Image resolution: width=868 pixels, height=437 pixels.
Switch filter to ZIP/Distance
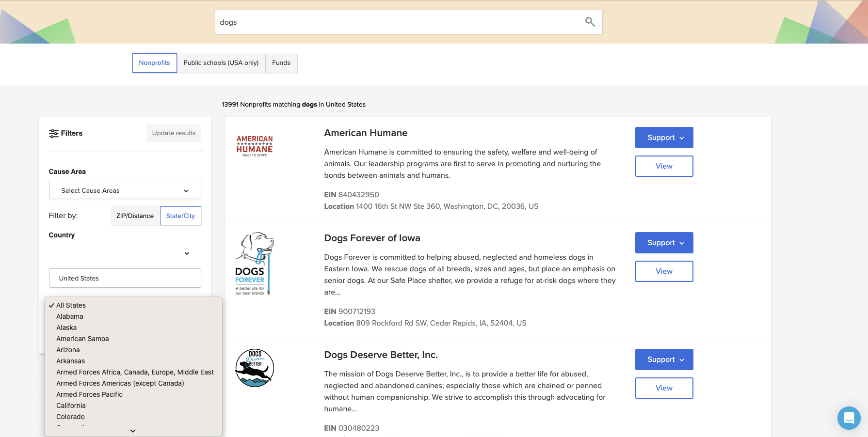[135, 216]
